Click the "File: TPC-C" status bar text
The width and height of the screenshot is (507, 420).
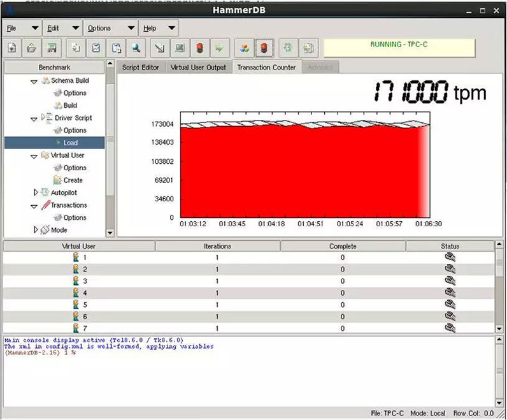(387, 413)
